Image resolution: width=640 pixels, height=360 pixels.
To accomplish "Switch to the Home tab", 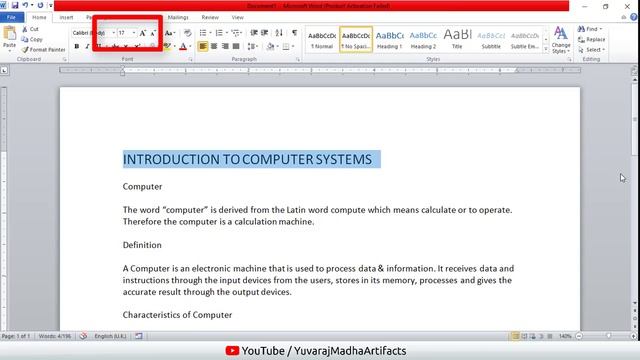I will tap(39, 18).
